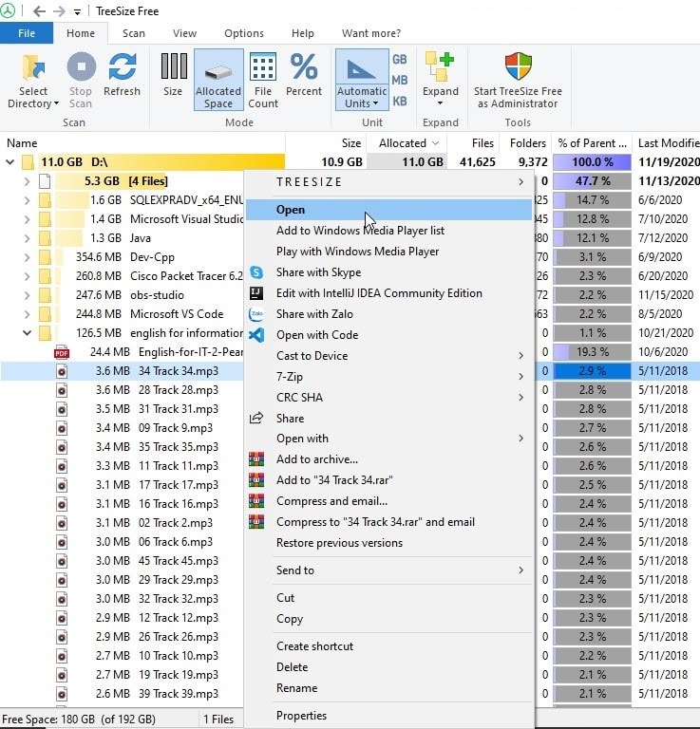
Task: Sort by % of Parent column header
Action: click(592, 143)
